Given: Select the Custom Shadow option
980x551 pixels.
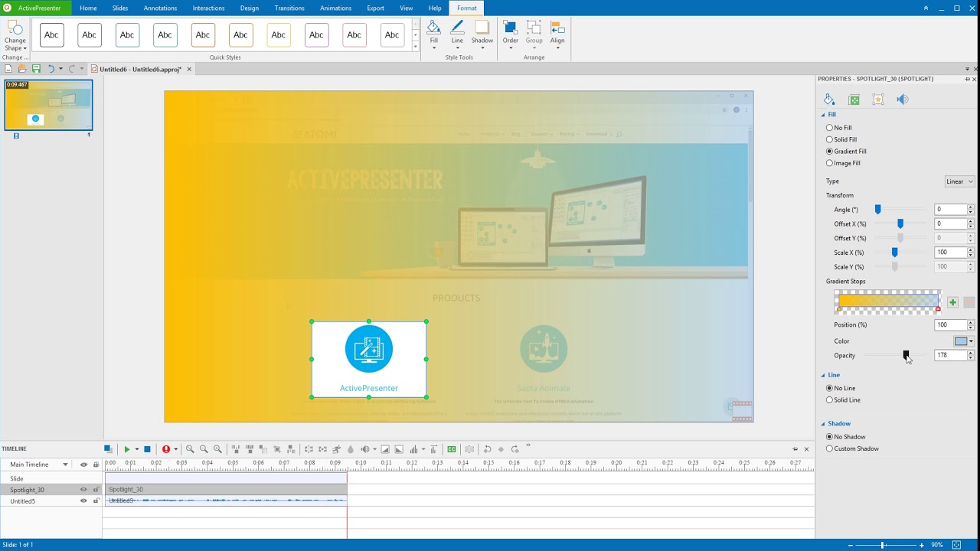Looking at the screenshot, I should point(852,448).
